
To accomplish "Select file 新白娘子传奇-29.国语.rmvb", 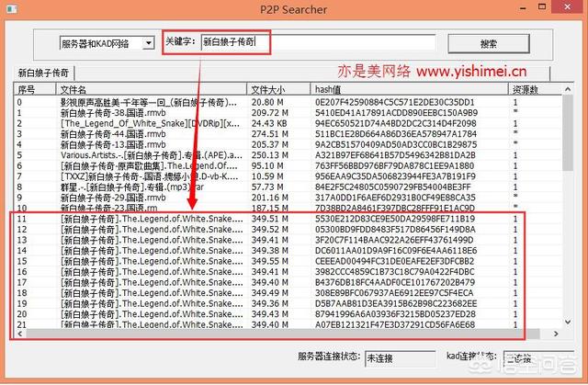I will pos(113,198).
